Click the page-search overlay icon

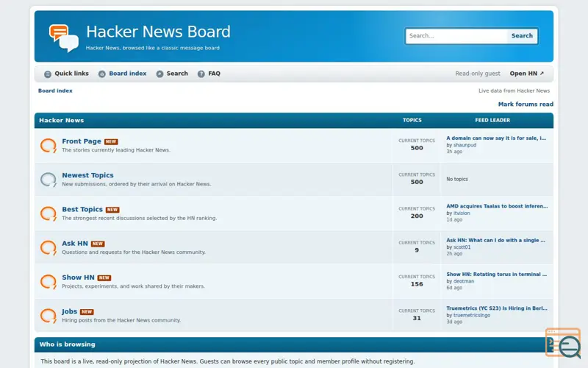(x=563, y=343)
